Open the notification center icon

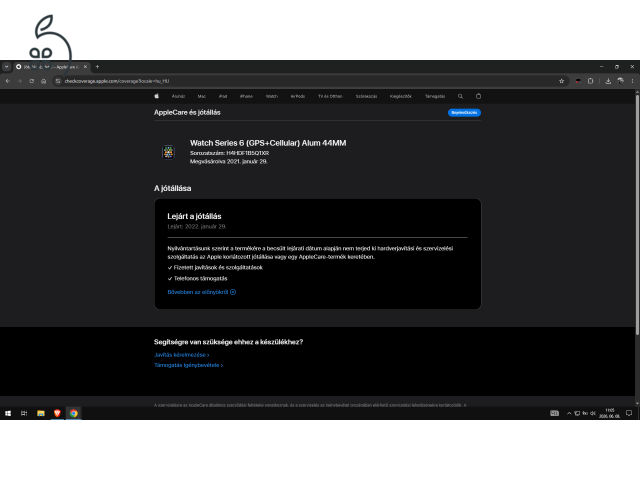[x=629, y=413]
